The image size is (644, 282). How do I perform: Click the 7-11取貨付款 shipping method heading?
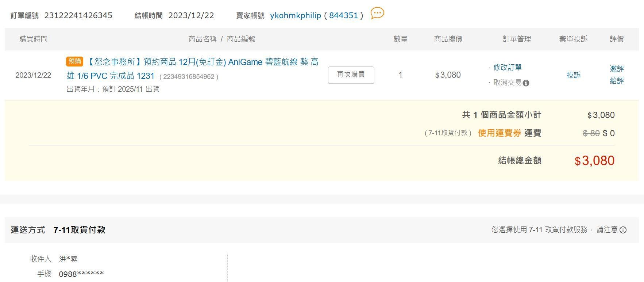coord(79,230)
